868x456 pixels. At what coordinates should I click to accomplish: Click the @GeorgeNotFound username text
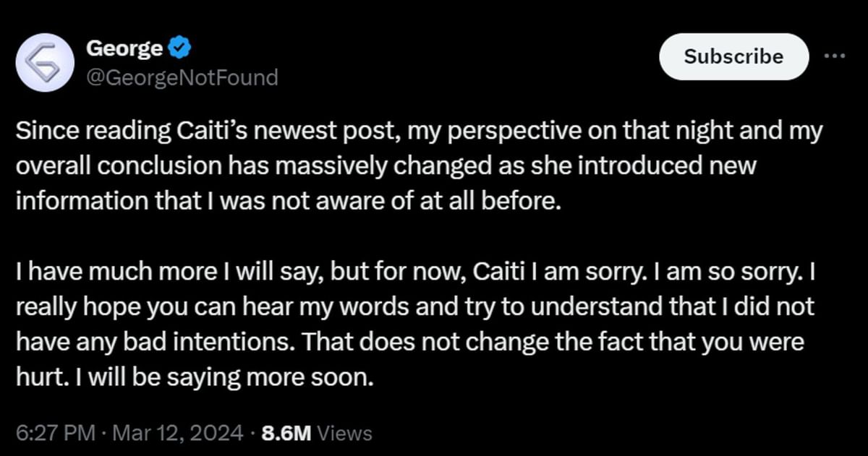(182, 77)
